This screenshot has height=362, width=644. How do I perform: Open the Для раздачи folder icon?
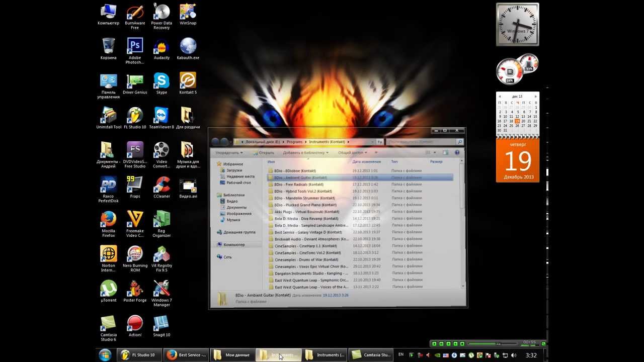point(188,118)
